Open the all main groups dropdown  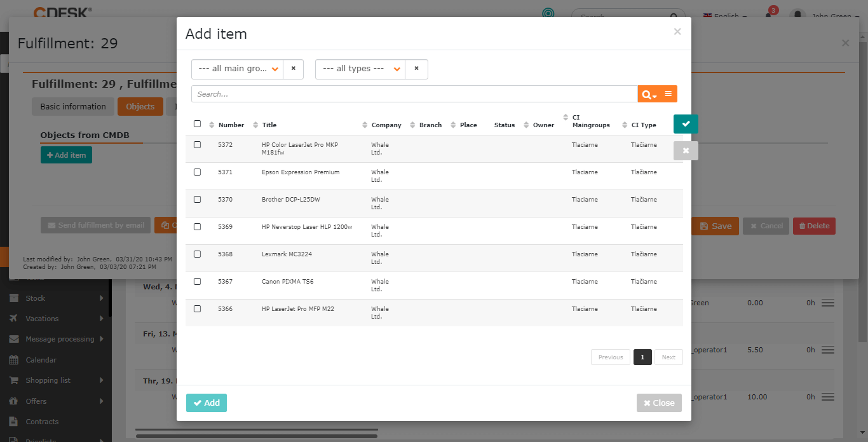pos(237,69)
